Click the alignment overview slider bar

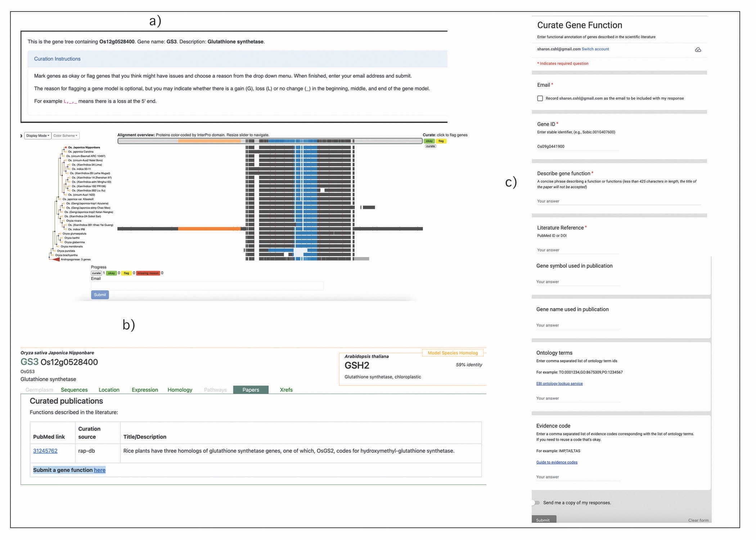270,141
